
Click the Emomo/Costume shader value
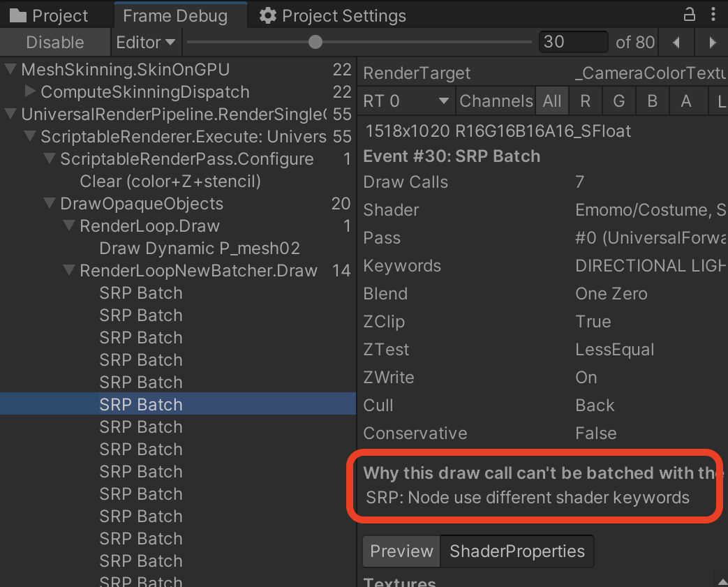coord(651,210)
